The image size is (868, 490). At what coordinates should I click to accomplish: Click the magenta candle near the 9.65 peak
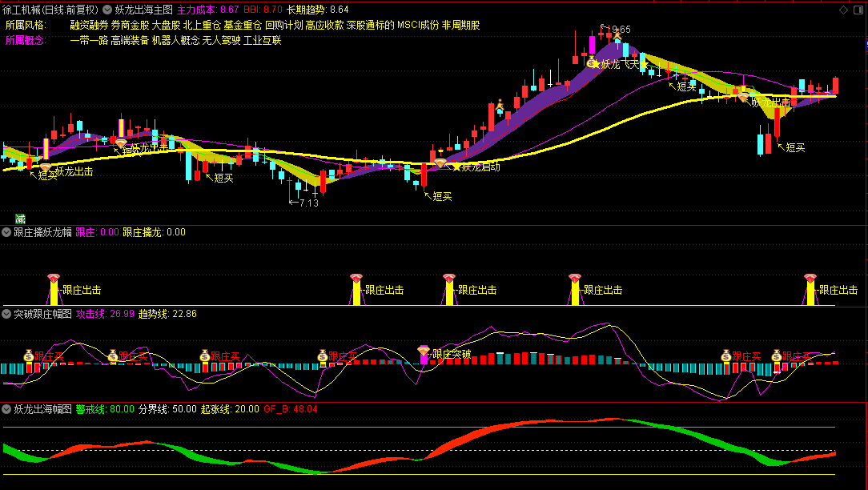(x=592, y=45)
